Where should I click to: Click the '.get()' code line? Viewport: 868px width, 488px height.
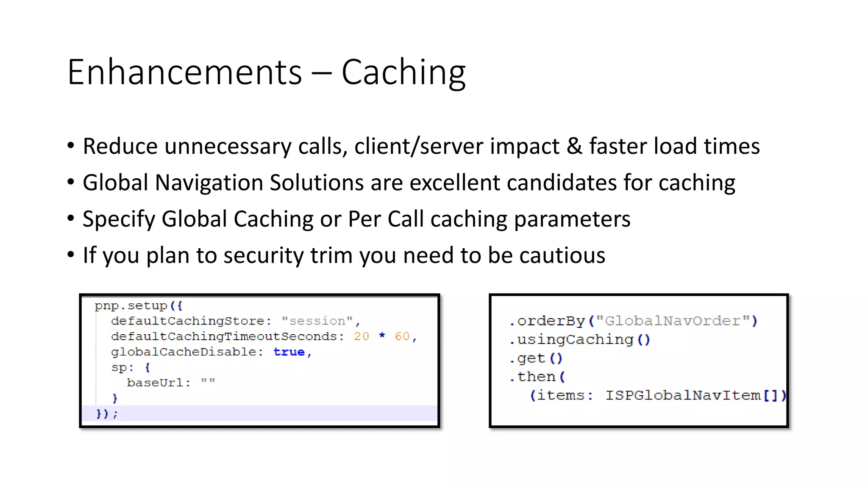point(536,358)
